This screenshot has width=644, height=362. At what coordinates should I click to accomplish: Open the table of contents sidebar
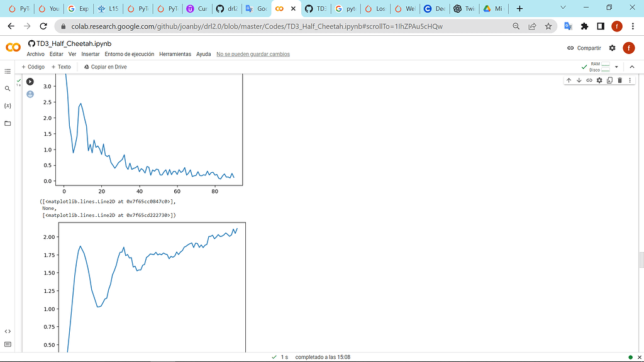click(x=8, y=72)
